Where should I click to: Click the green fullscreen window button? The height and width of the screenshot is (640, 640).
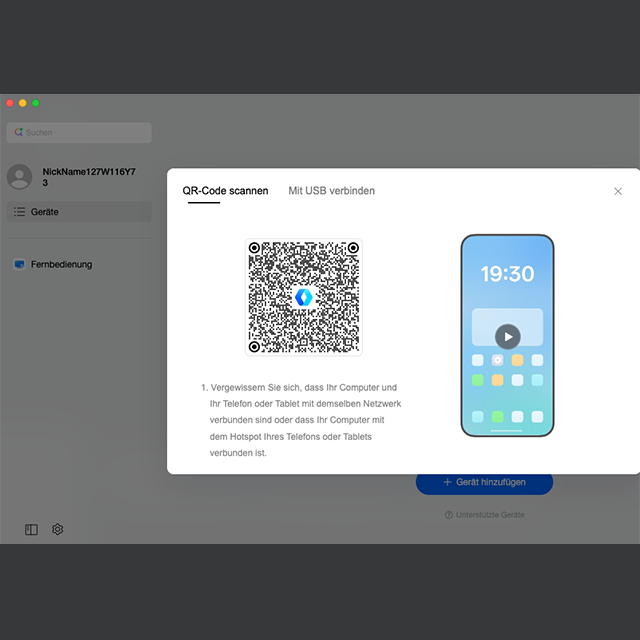pos(36,103)
